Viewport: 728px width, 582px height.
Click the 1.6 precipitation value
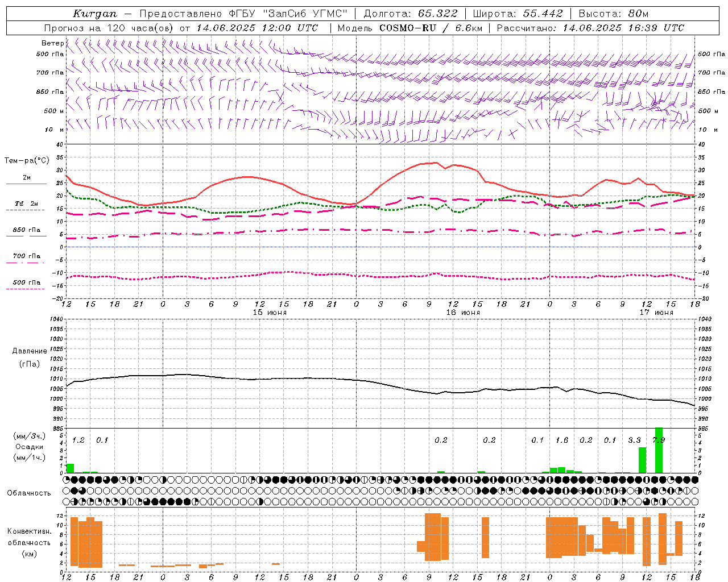tap(562, 440)
